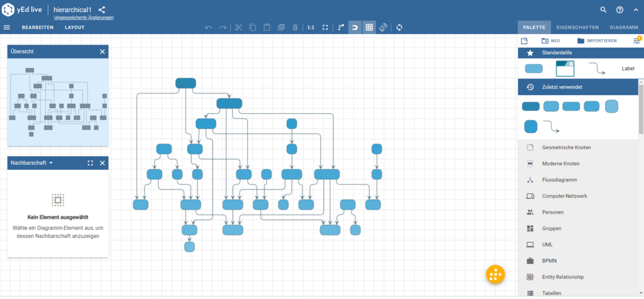Click the fit content to view icon
Viewport: 644px width, 299px height.
tap(325, 28)
